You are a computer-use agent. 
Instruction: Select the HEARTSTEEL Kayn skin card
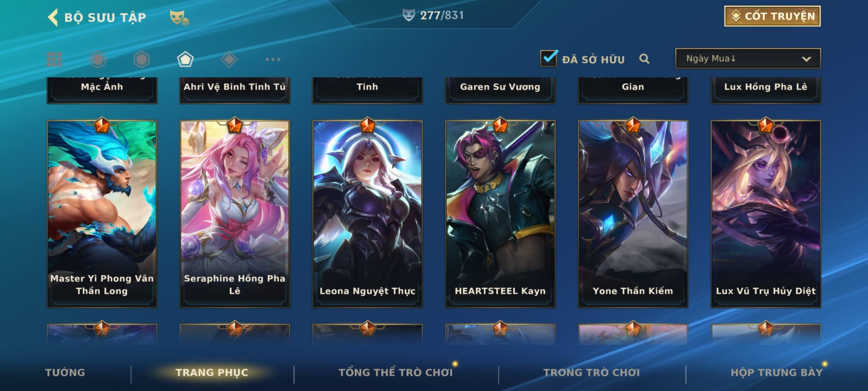pos(500,214)
